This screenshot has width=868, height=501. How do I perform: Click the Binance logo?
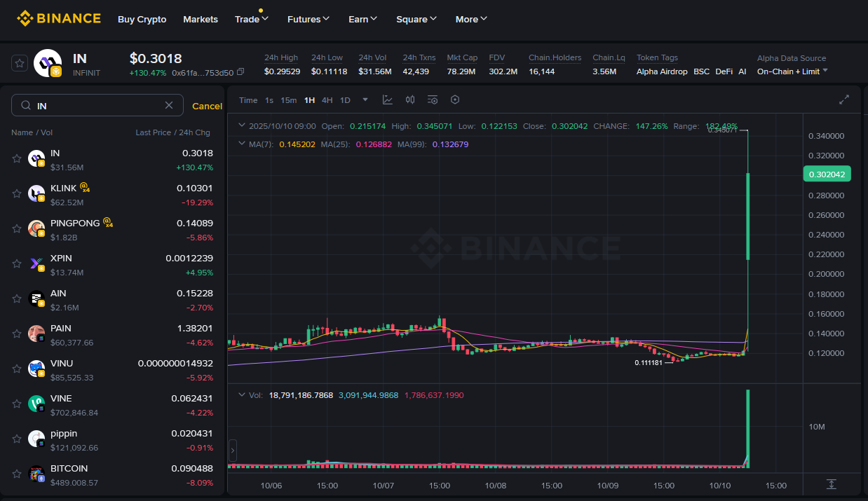point(59,19)
